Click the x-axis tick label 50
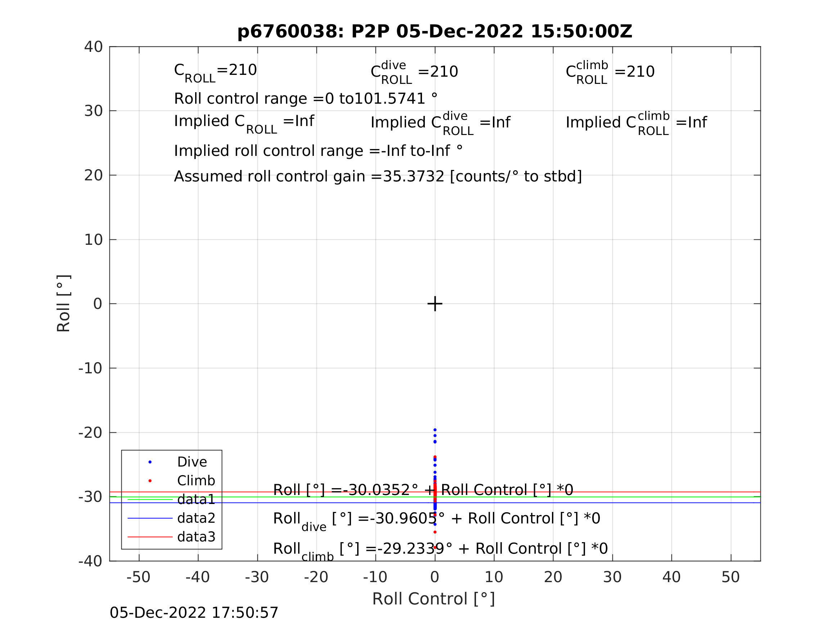 coord(731,577)
